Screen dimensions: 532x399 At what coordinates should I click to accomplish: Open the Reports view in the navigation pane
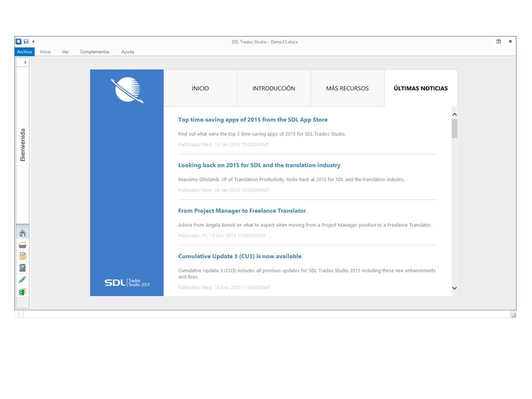(22, 268)
